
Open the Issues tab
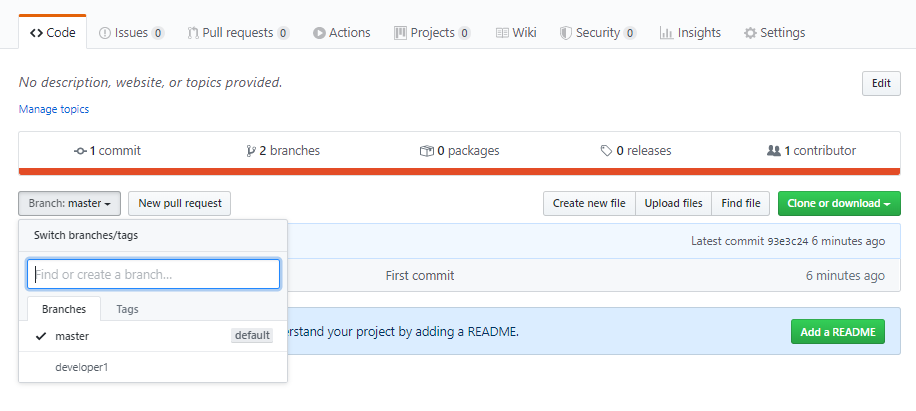click(132, 33)
